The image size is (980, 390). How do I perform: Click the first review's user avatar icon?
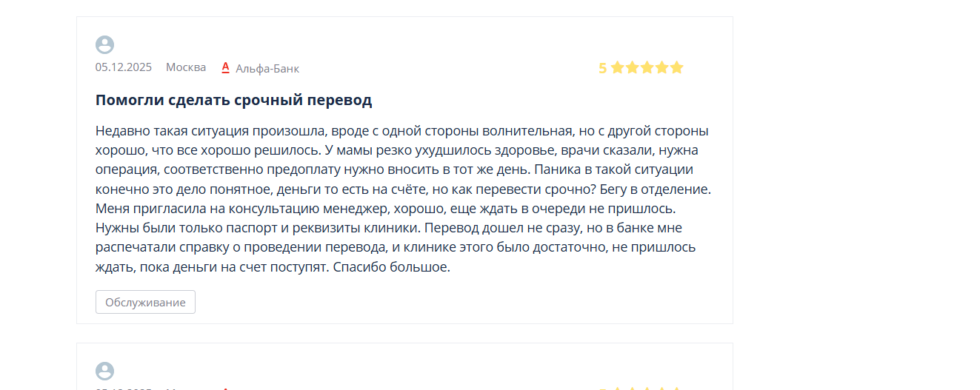[104, 45]
